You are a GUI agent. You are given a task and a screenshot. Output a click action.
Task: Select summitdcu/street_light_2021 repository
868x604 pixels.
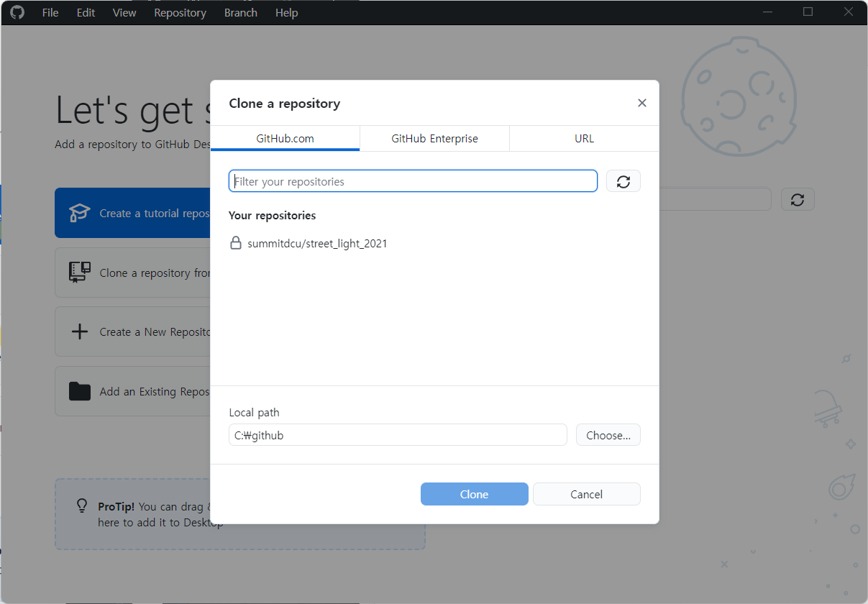click(x=434, y=244)
